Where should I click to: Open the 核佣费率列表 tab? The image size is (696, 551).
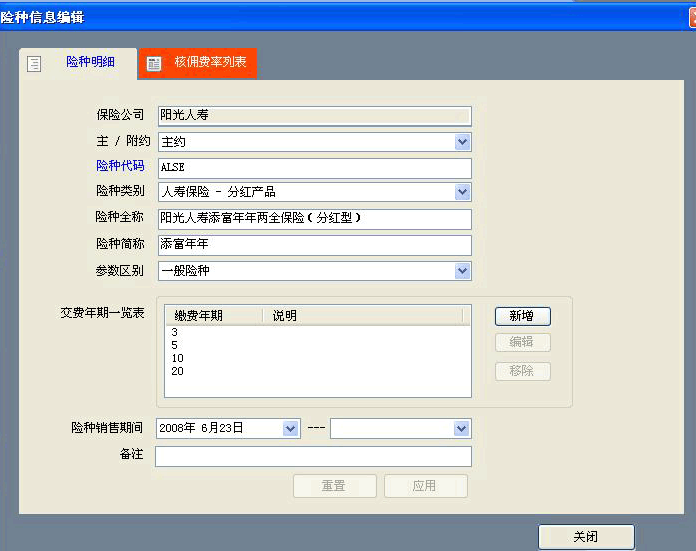198,63
